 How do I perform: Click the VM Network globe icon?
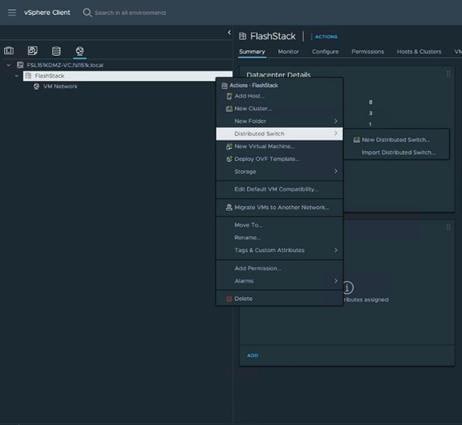(36, 86)
